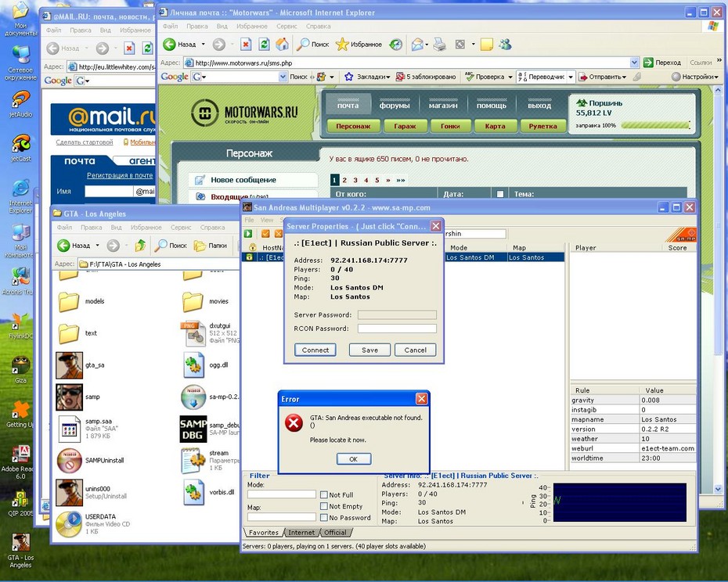The width and height of the screenshot is (728, 582).
Task: Click padlock column header icon in SA-MP list
Action: coord(253,247)
